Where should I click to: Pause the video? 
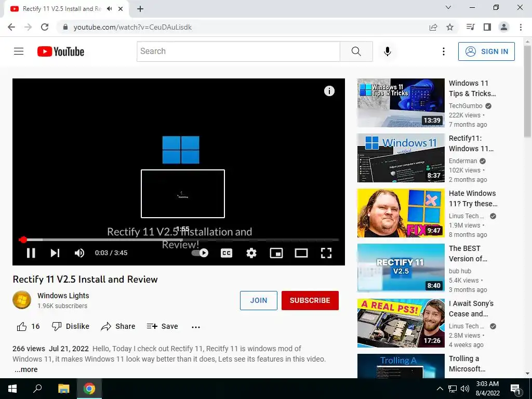tap(31, 253)
